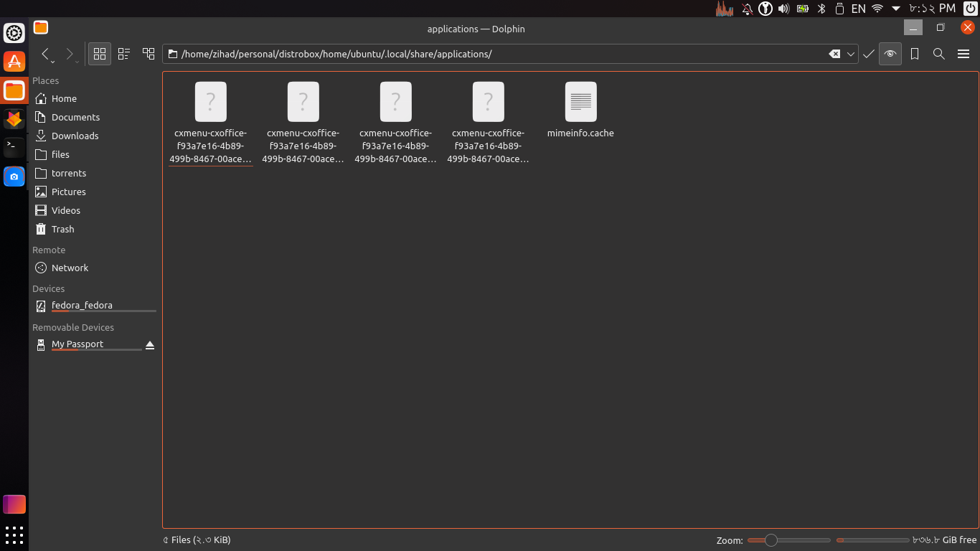
Task: Switch to details view mode
Action: tap(123, 53)
